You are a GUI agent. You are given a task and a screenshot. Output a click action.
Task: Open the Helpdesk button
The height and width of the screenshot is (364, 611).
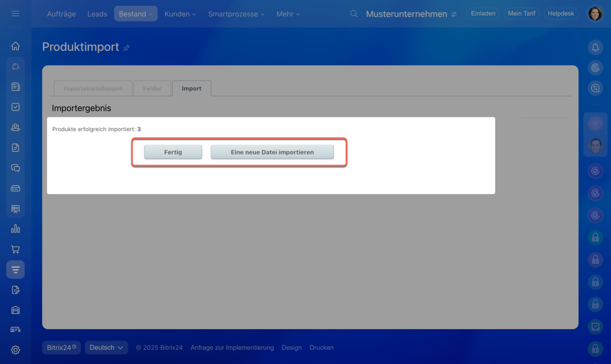[x=561, y=13]
